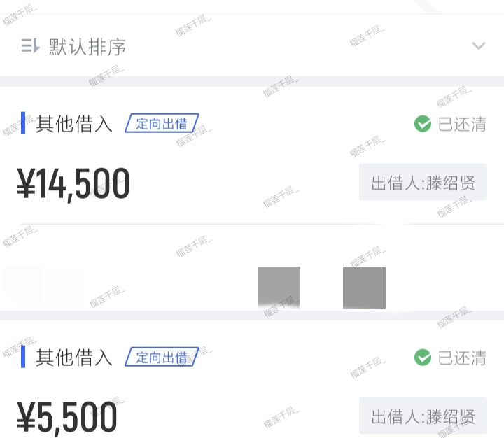
Task: Expand the sort options chevron arrow
Action: click(x=479, y=46)
